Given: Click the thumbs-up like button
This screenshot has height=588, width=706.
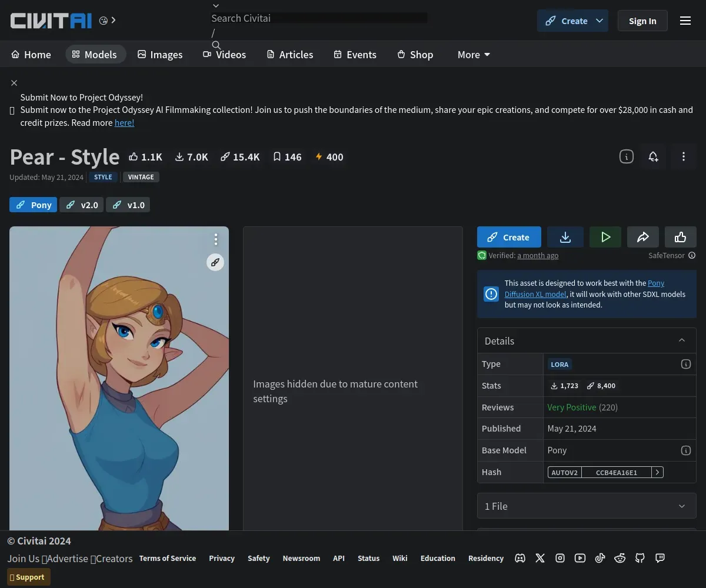Looking at the screenshot, I should pos(680,237).
